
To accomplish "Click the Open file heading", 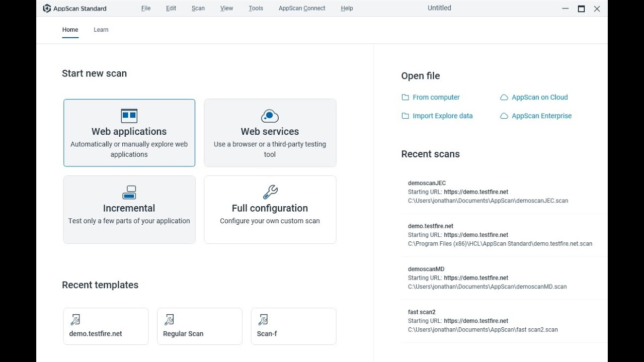I will point(421,76).
